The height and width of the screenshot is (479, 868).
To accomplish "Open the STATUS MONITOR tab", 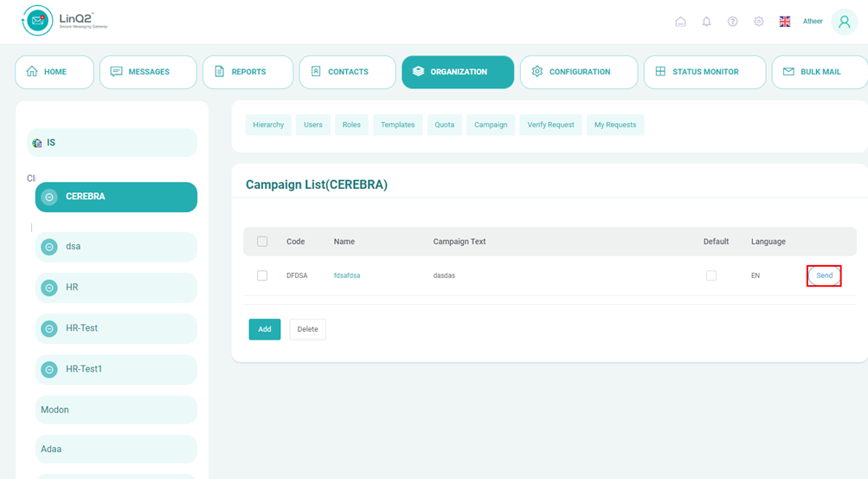I will click(x=704, y=72).
